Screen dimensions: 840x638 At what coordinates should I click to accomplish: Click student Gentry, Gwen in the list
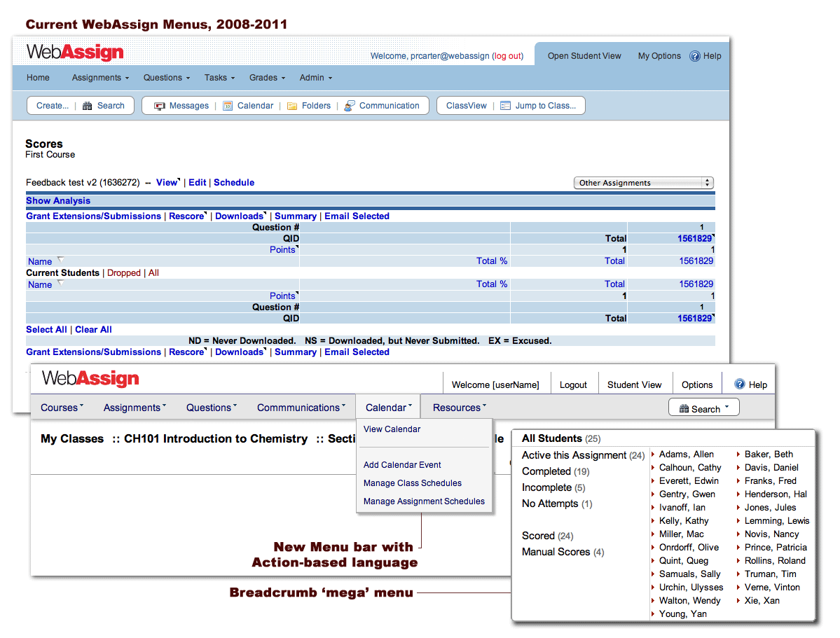tap(687, 494)
